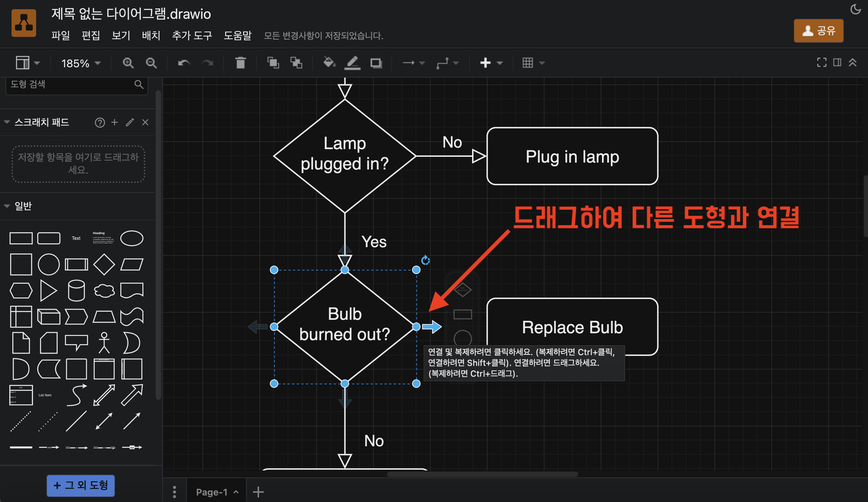Open the 배치 menu
Image resolution: width=868 pixels, height=502 pixels.
(151, 35)
